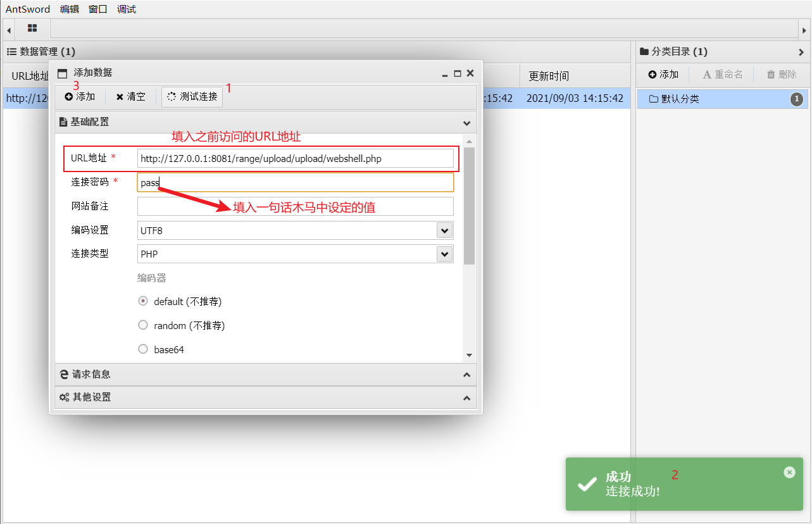812x524 pixels.
Task: Click the dialog scrollbar down arrow
Action: pyautogui.click(x=469, y=355)
